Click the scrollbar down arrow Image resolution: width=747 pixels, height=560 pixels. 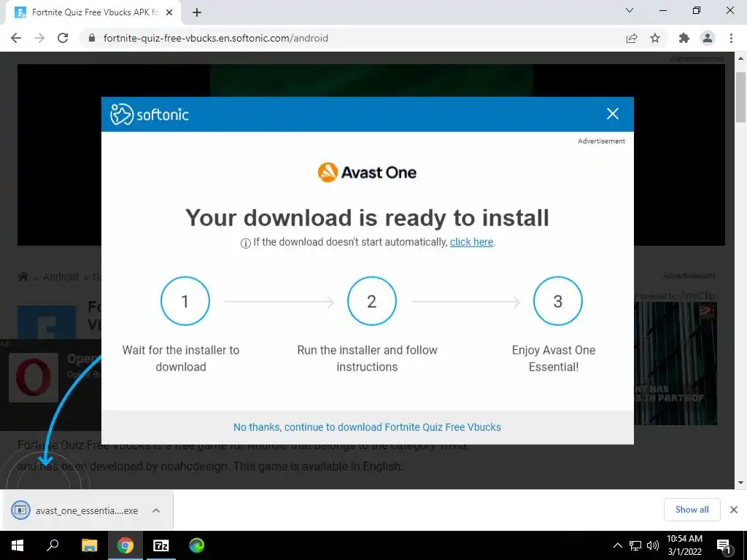pos(740,483)
